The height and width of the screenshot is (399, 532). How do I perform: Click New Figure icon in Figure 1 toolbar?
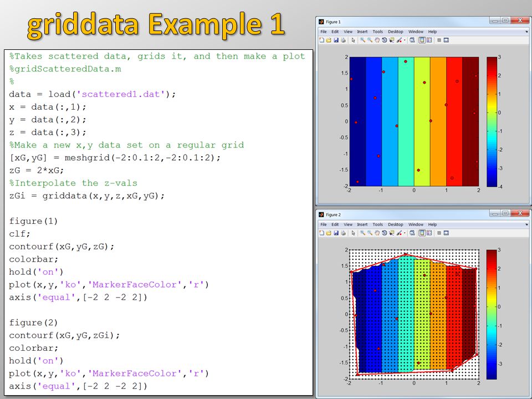point(321,40)
